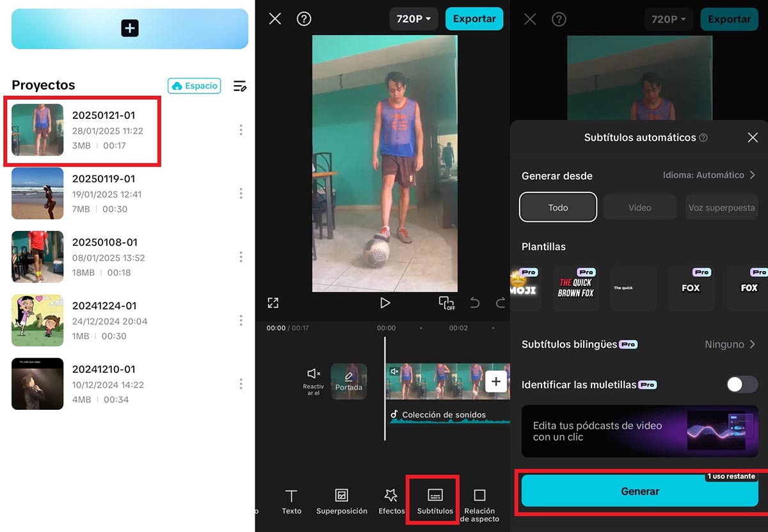Open options menu for project 20241224-01
Screen dimensions: 768x532
[241, 320]
